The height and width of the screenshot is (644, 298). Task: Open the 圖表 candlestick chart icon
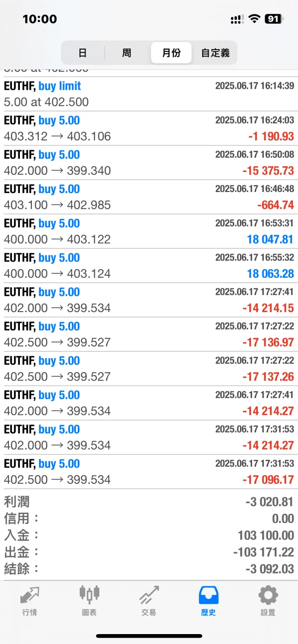click(89, 600)
